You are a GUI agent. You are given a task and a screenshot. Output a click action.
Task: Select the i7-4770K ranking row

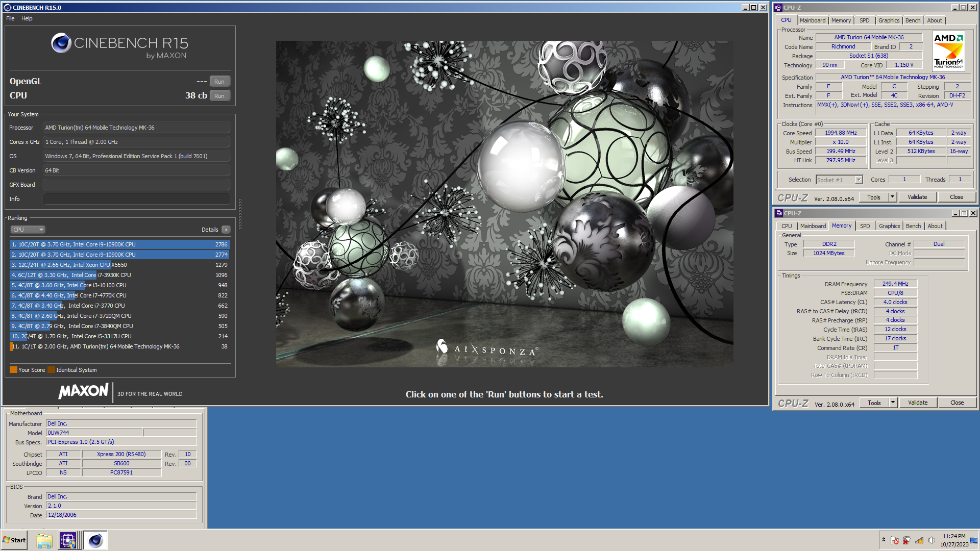click(x=119, y=295)
